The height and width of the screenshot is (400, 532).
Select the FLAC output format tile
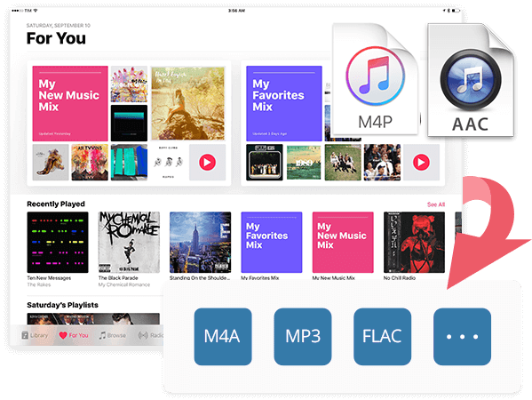(383, 337)
